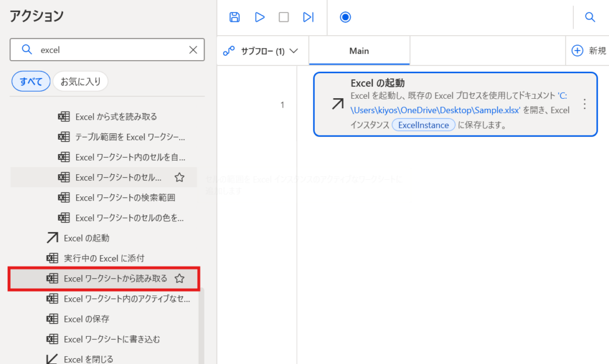Open the flow search magnifier at top right
The height and width of the screenshot is (364, 609).
(x=590, y=17)
